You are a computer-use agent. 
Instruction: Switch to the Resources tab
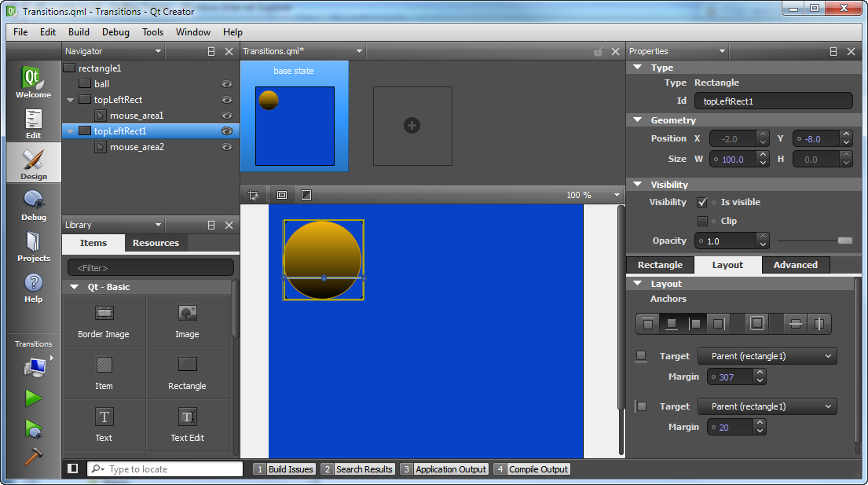[x=156, y=243]
